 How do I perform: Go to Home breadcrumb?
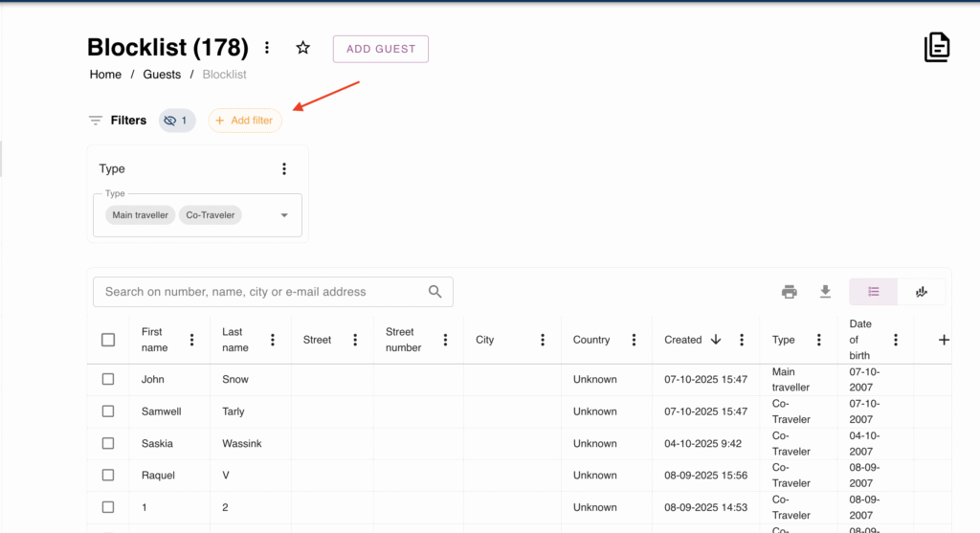tap(105, 75)
